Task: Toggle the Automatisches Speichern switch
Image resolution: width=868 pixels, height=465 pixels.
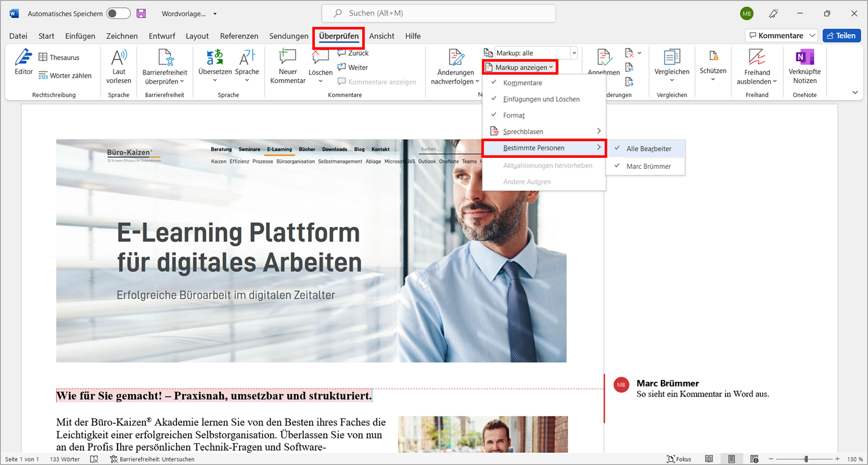Action: [x=119, y=13]
